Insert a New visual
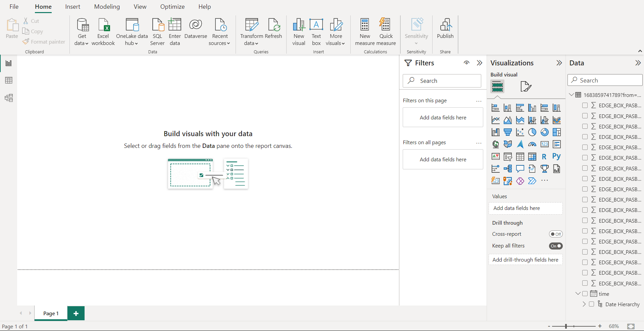 click(x=299, y=32)
